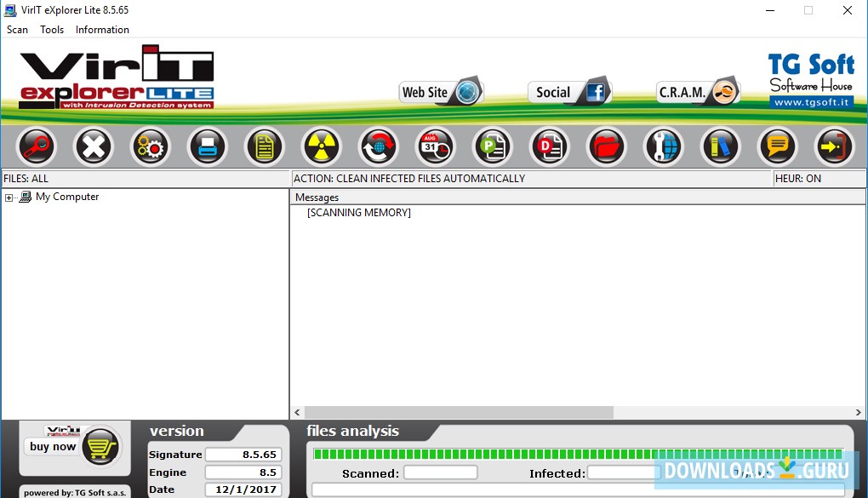
Task: Click the horizontal scrollbar right arrow
Action: [x=858, y=412]
